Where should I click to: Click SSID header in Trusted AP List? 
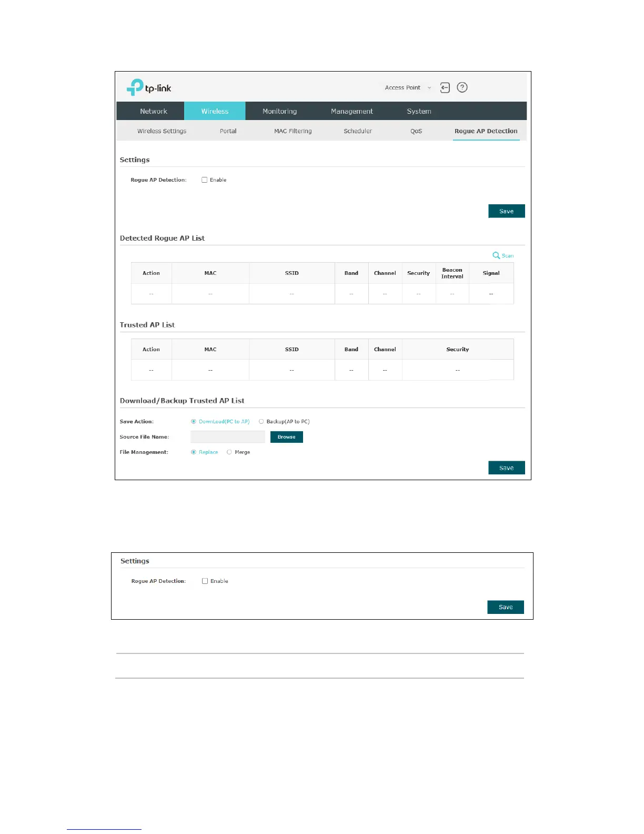coord(292,350)
